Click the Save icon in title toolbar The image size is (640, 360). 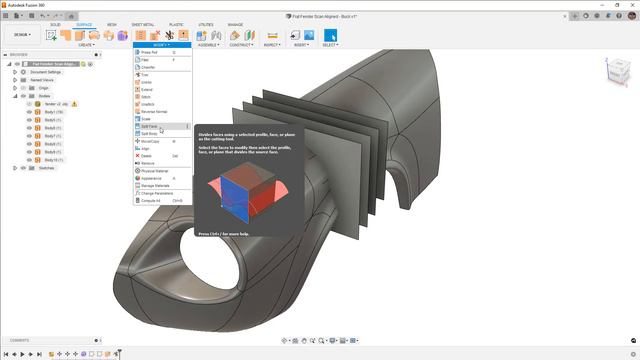click(31, 16)
